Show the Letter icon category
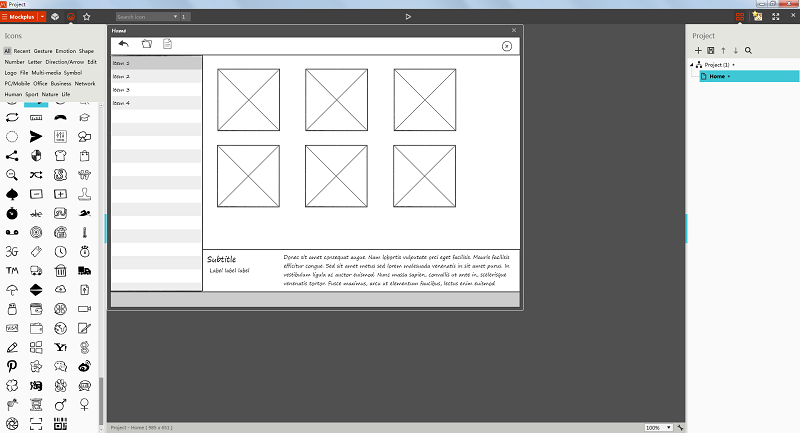Screen dimensions: 800x433 tap(35, 62)
